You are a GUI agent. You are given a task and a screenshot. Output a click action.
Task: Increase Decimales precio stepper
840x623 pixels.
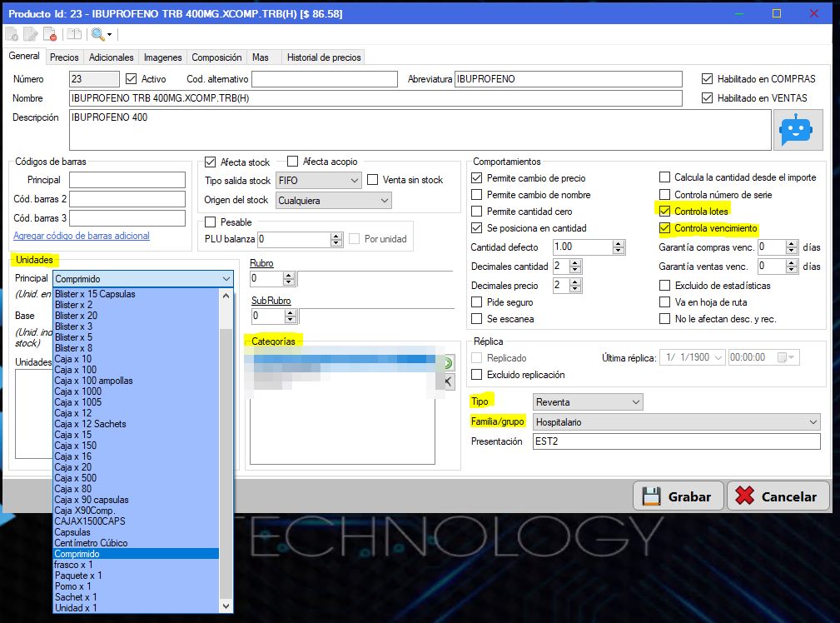click(575, 282)
